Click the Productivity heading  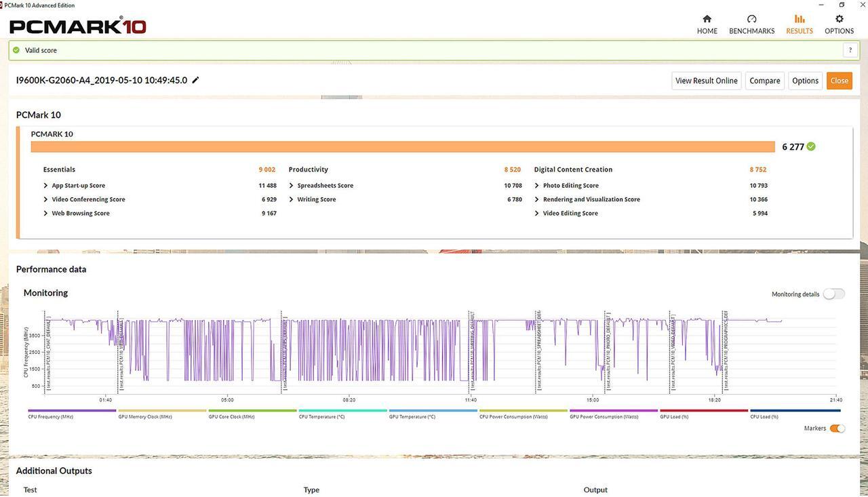point(308,170)
